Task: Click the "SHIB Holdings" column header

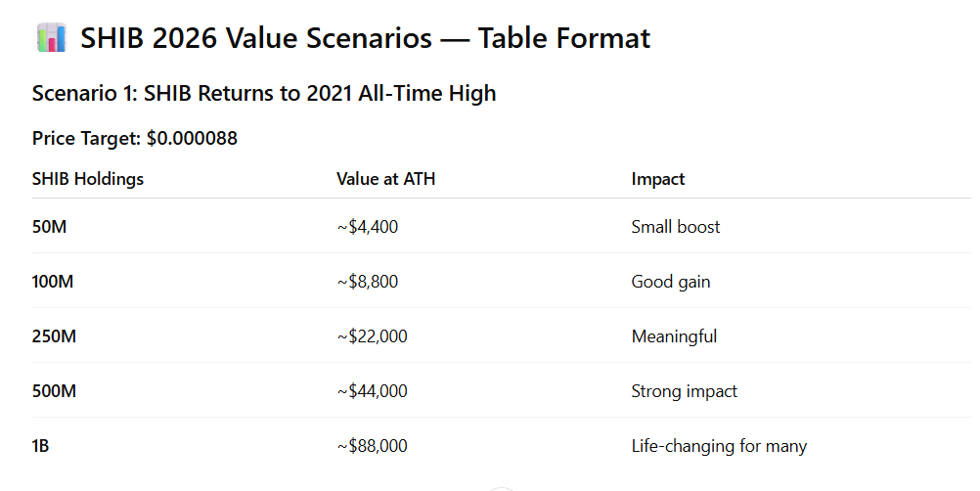Action: click(x=88, y=180)
